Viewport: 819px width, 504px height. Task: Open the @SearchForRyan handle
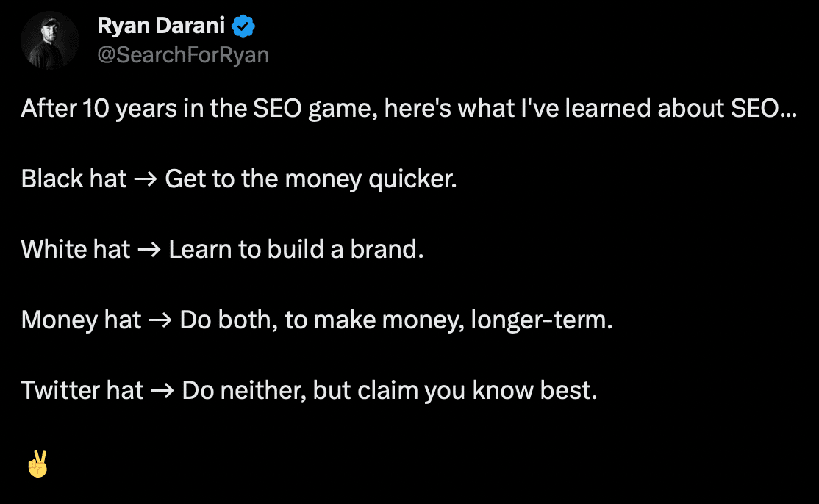click(x=183, y=55)
